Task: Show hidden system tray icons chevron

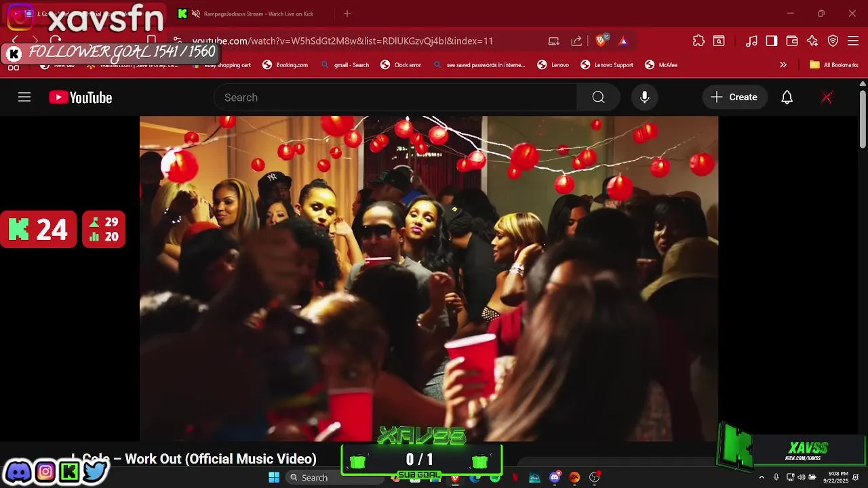Action: [x=762, y=478]
